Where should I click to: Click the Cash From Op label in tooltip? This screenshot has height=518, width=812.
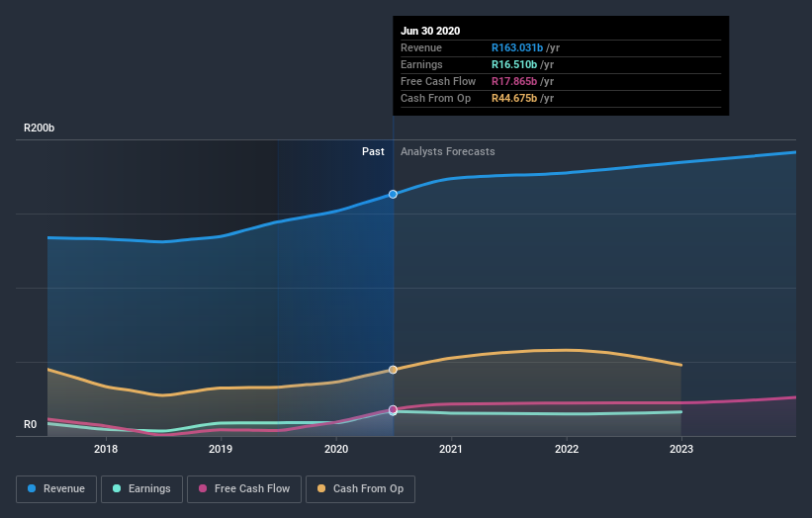pyautogui.click(x=435, y=98)
